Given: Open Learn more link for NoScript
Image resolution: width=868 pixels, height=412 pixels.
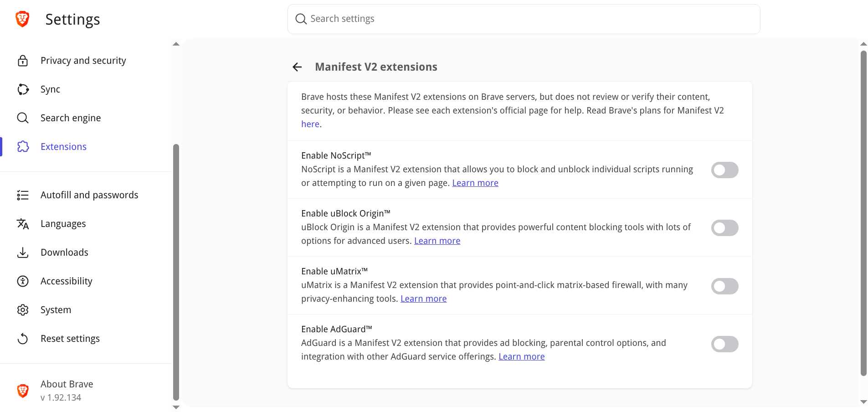Looking at the screenshot, I should (x=475, y=183).
